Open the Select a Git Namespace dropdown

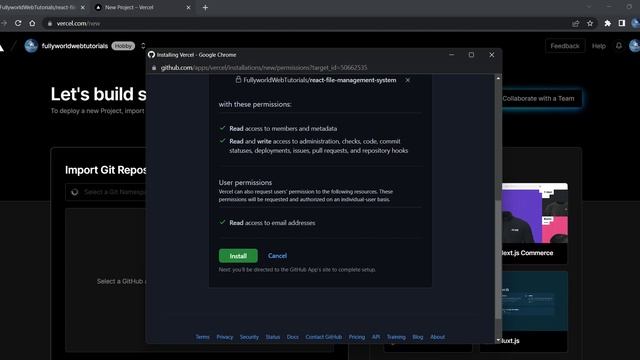click(x=106, y=192)
